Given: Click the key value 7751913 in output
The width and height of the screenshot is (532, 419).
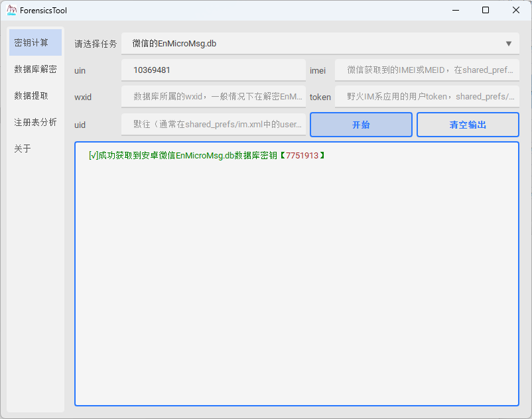Looking at the screenshot, I should (x=302, y=156).
